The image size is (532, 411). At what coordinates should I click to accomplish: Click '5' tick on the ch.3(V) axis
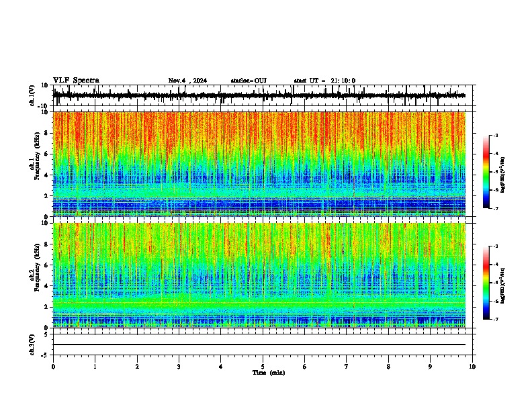pos(47,334)
